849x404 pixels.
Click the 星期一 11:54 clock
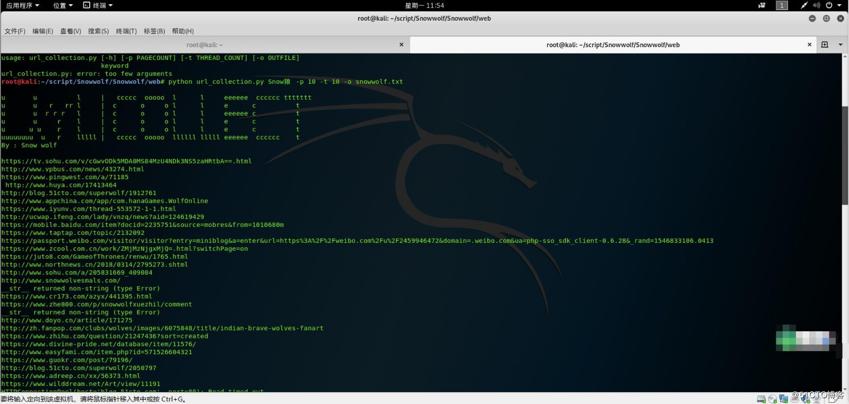pyautogui.click(x=424, y=5)
